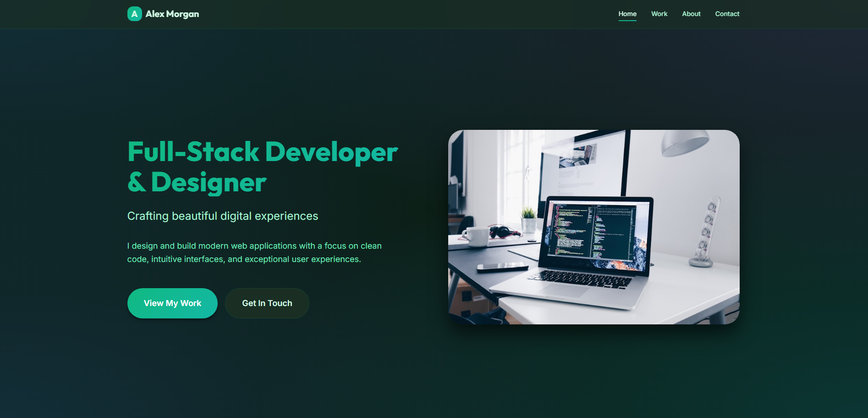Click the silver speaker in hero photo
Image resolution: width=868 pixels, height=418 pixels.
[705, 232]
